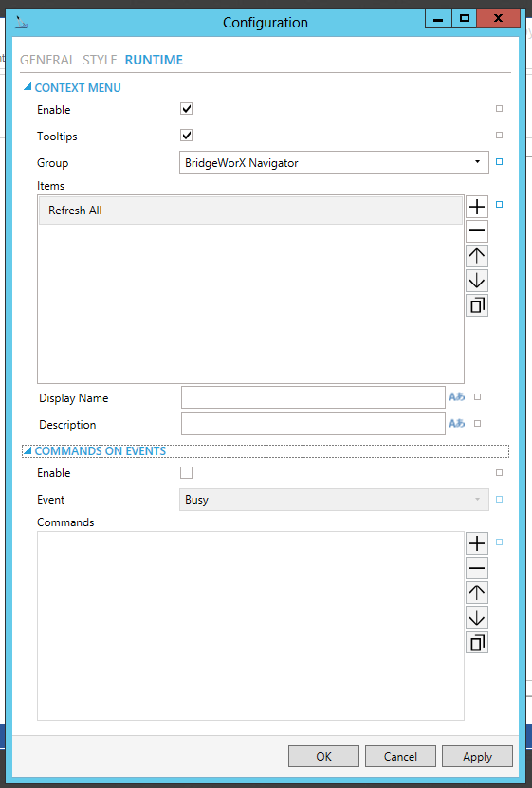
Task: Toggle the Tooltips checkbox
Action: 187,136
